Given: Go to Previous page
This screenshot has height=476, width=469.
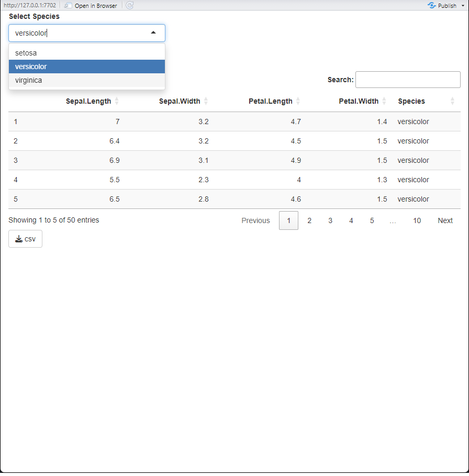Looking at the screenshot, I should point(255,220).
